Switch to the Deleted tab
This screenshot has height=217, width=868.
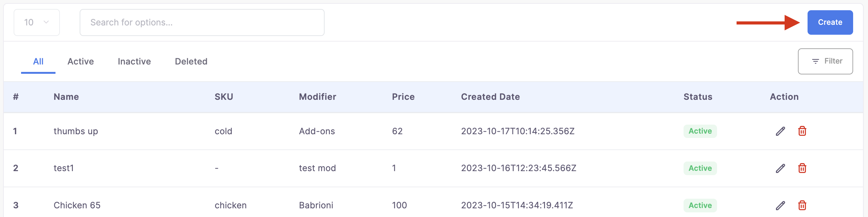(191, 61)
